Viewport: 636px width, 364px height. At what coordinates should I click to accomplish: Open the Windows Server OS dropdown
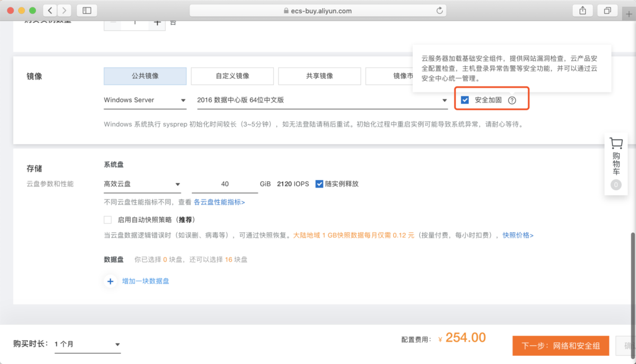(145, 100)
